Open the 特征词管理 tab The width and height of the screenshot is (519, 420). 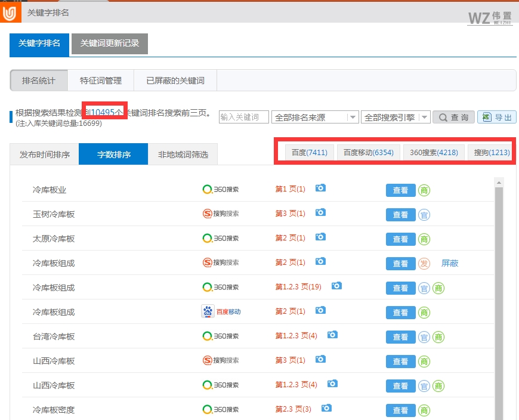click(x=104, y=81)
